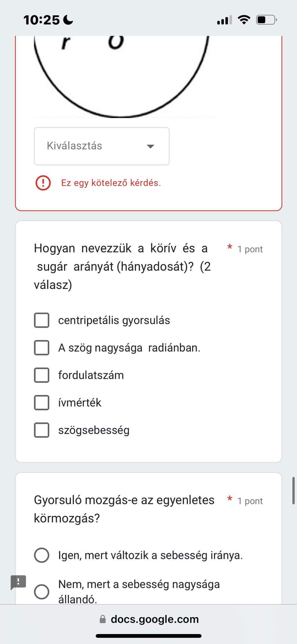
Task: Tap the Wi-Fi status icon
Action: pyautogui.click(x=244, y=20)
